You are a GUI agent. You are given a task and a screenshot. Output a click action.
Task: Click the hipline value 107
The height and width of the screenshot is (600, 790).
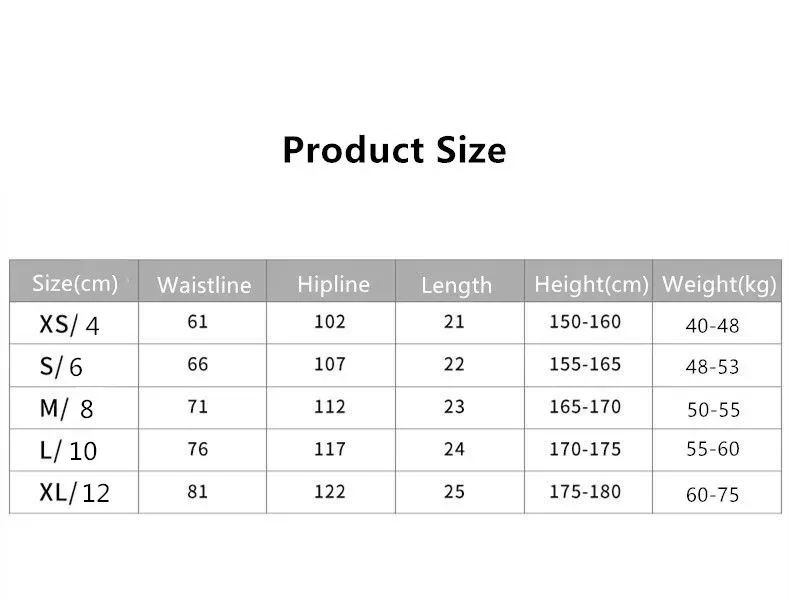329,364
